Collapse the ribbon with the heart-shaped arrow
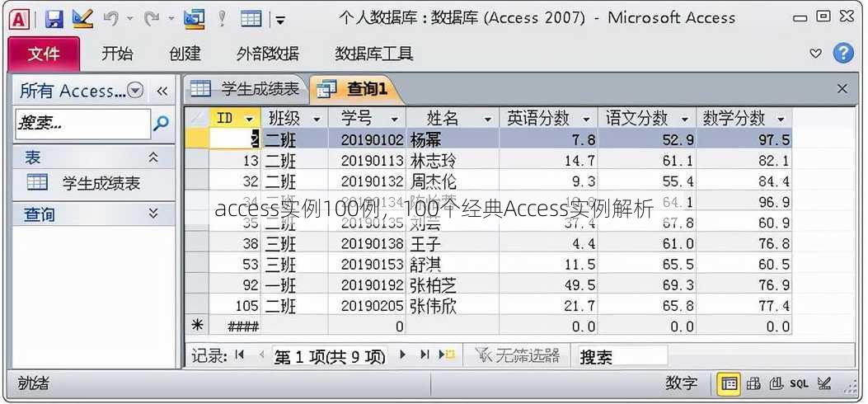Screen dimensions: 868x404 click(815, 54)
